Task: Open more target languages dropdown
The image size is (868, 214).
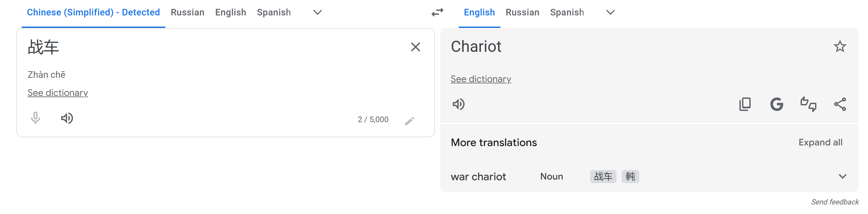Action: point(610,12)
